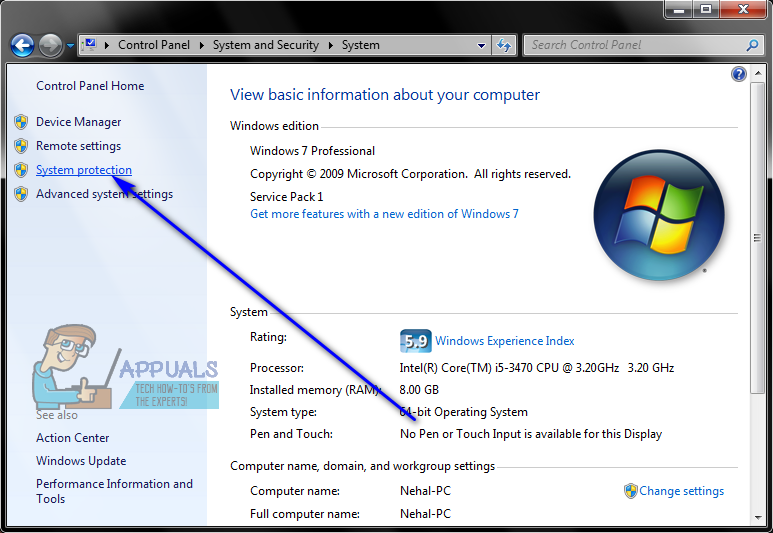Open the address bar history dropdown
The width and height of the screenshot is (773, 533).
(482, 46)
